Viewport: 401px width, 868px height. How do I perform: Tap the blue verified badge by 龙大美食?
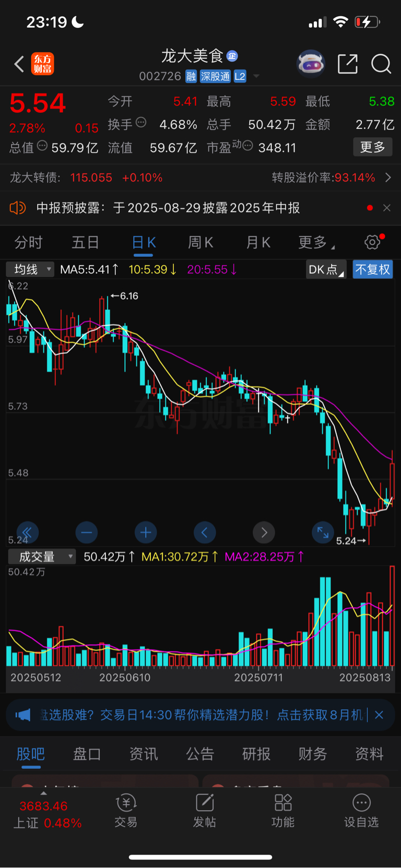point(232,56)
